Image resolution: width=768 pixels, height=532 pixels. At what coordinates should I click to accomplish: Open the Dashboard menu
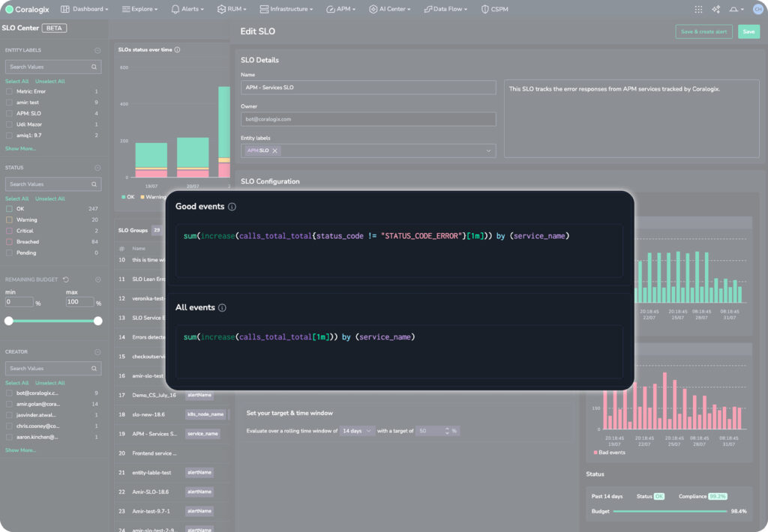click(x=84, y=9)
